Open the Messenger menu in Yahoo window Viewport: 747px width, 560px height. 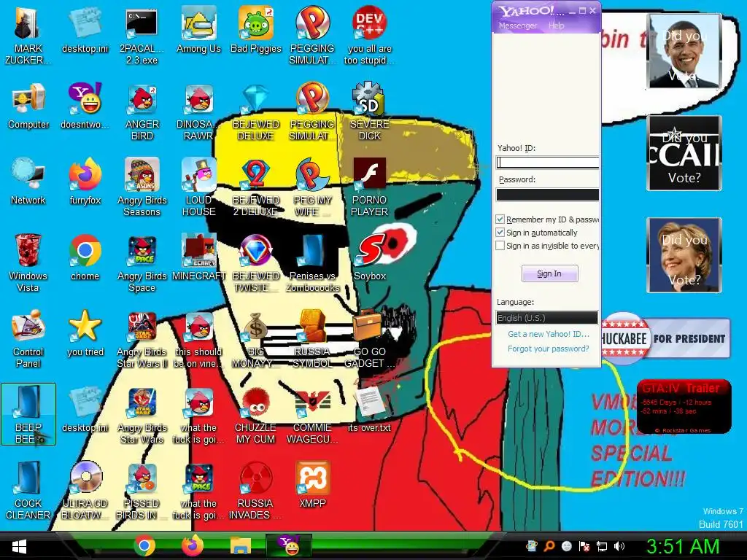click(x=517, y=26)
